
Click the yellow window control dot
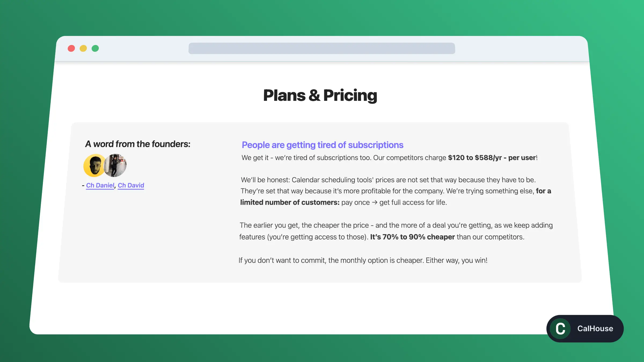pyautogui.click(x=83, y=48)
